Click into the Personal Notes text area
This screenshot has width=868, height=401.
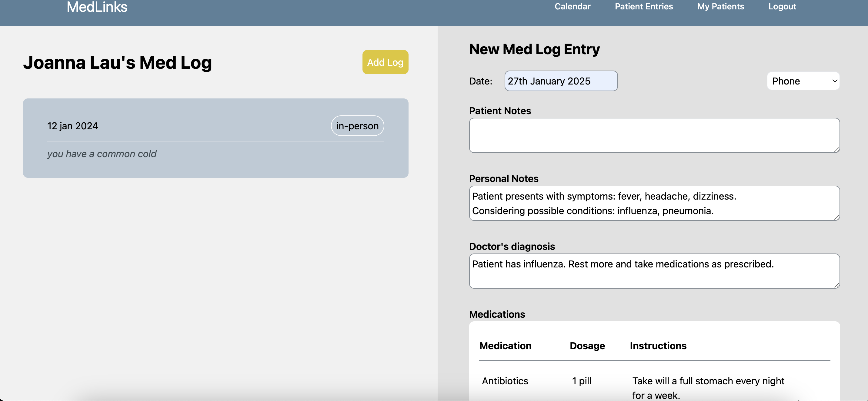654,203
